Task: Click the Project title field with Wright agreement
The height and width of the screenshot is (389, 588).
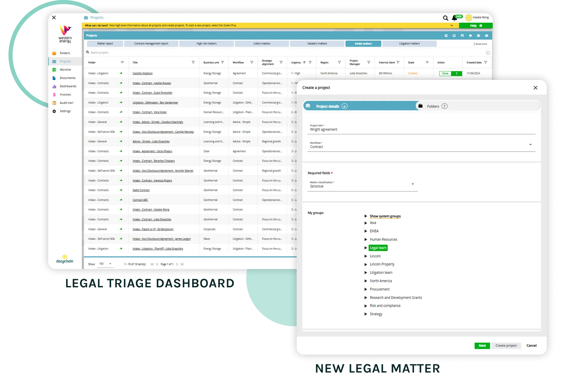Action: (421, 129)
